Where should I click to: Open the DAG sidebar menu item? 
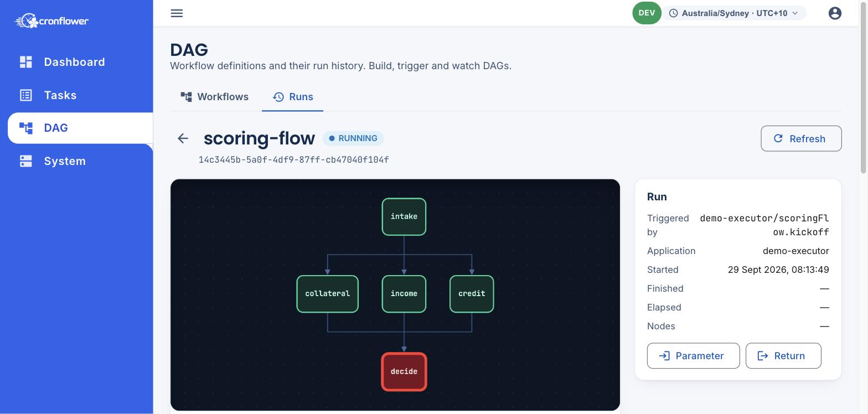(x=80, y=128)
